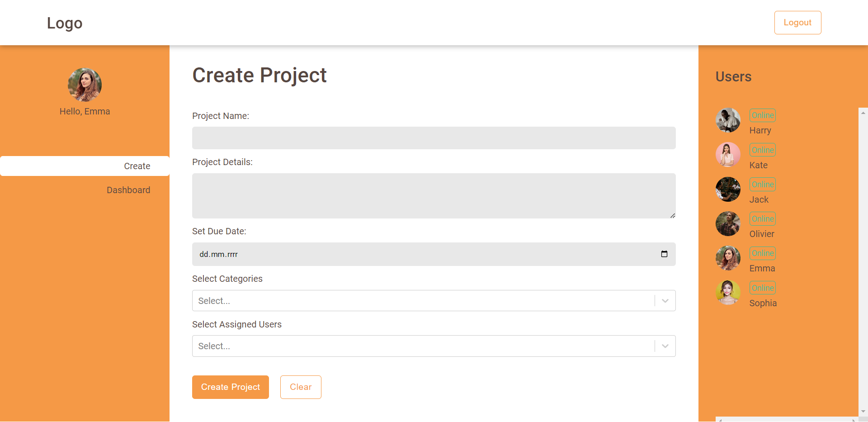Expand the categories chevron arrow

(665, 300)
